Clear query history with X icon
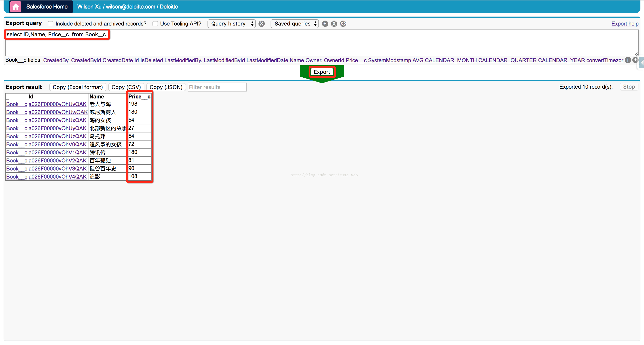This screenshot has height=345, width=644. 261,24
